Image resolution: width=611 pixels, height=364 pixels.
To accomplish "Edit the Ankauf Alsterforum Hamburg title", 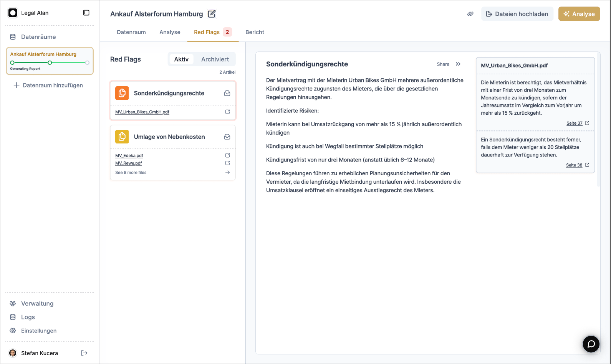I will tap(212, 14).
